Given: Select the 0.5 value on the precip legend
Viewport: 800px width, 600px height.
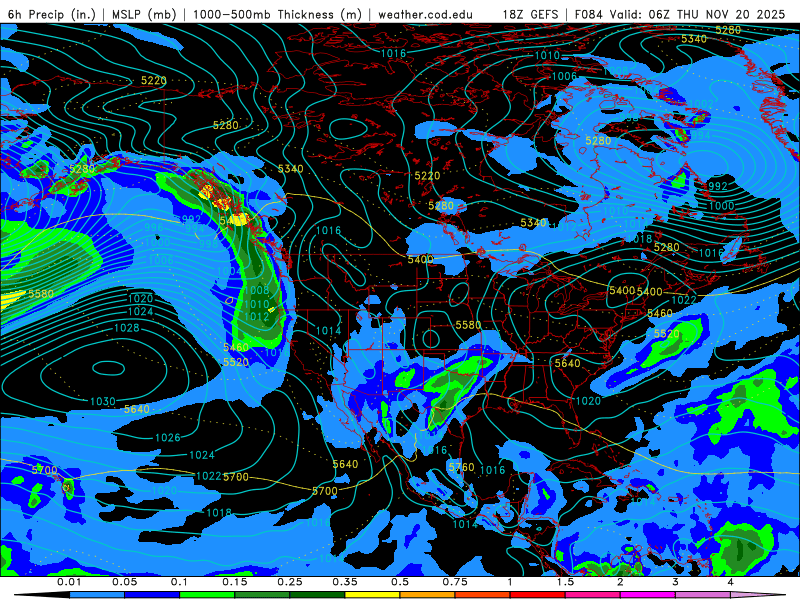Looking at the screenshot, I should tap(400, 582).
